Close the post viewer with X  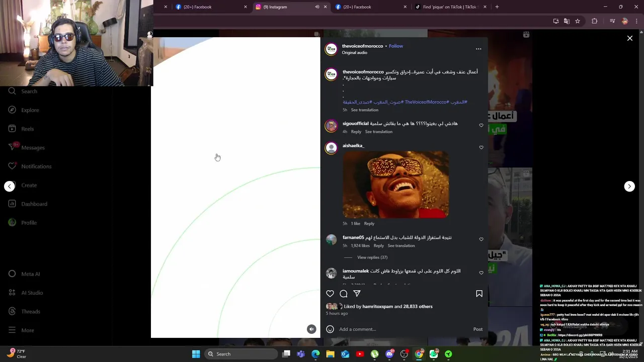coord(629,38)
